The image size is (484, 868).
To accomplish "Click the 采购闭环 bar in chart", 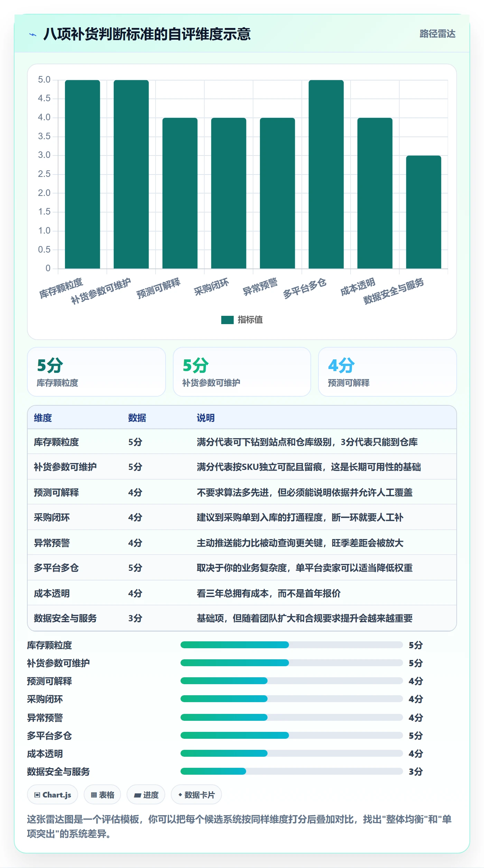I will pos(229,193).
